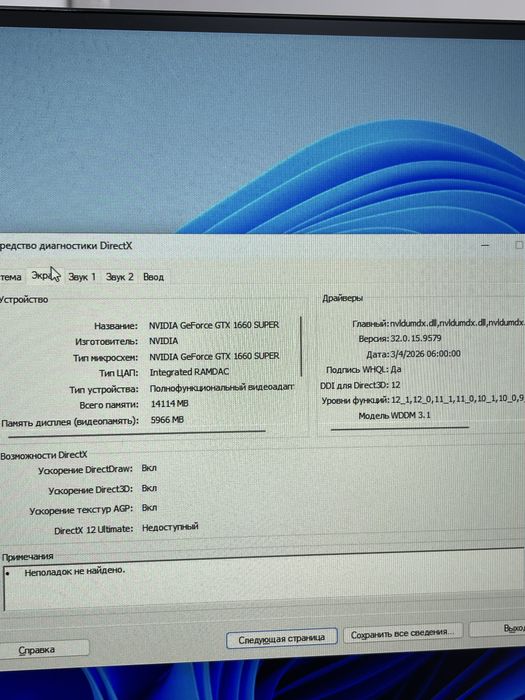This screenshot has height=700, width=525.
Task: Select the DDI для Direct3D: 12 text
Action: coord(360,385)
